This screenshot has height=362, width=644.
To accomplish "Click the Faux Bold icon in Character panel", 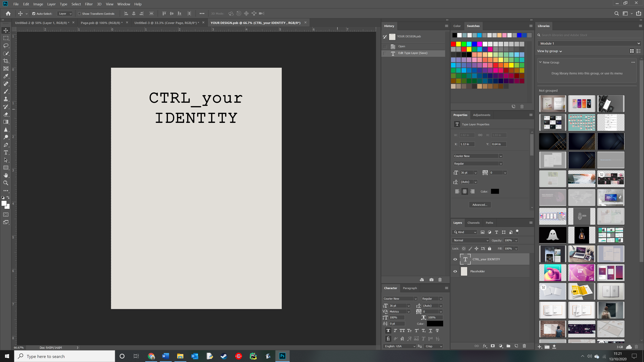I will pyautogui.click(x=388, y=330).
